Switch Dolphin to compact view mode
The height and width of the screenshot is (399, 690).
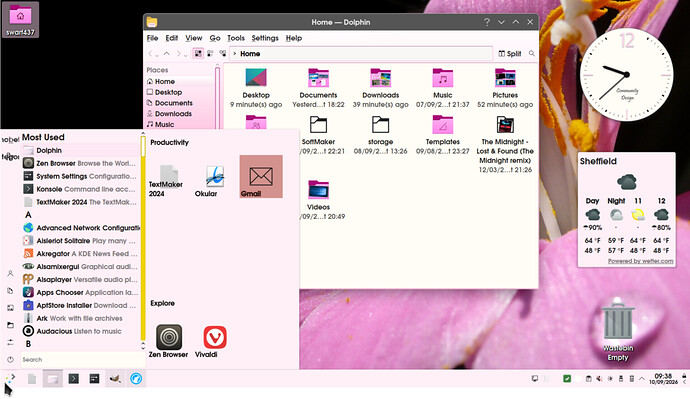[210, 54]
